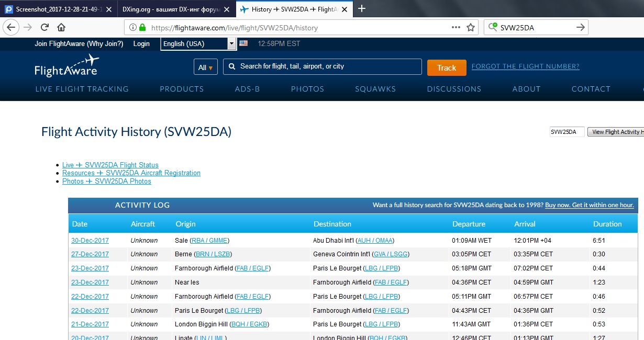Click the Origin column header
The width and height of the screenshot is (644, 340).
tap(186, 224)
